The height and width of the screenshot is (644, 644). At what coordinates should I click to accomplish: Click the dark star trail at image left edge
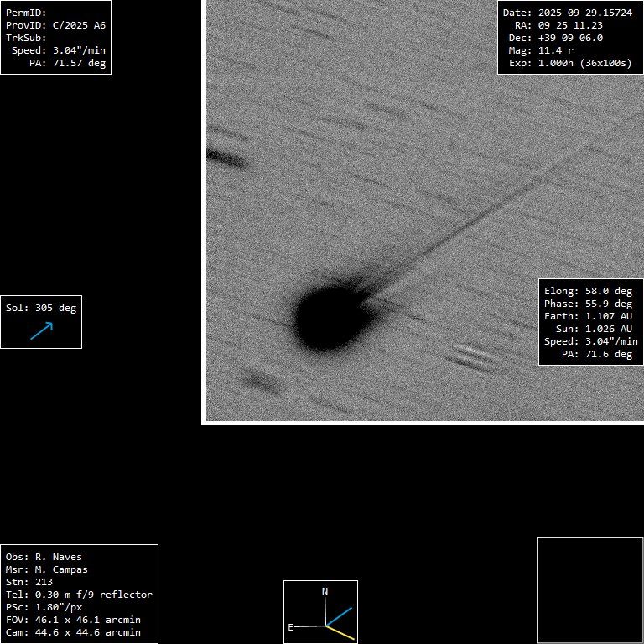[x=225, y=158]
